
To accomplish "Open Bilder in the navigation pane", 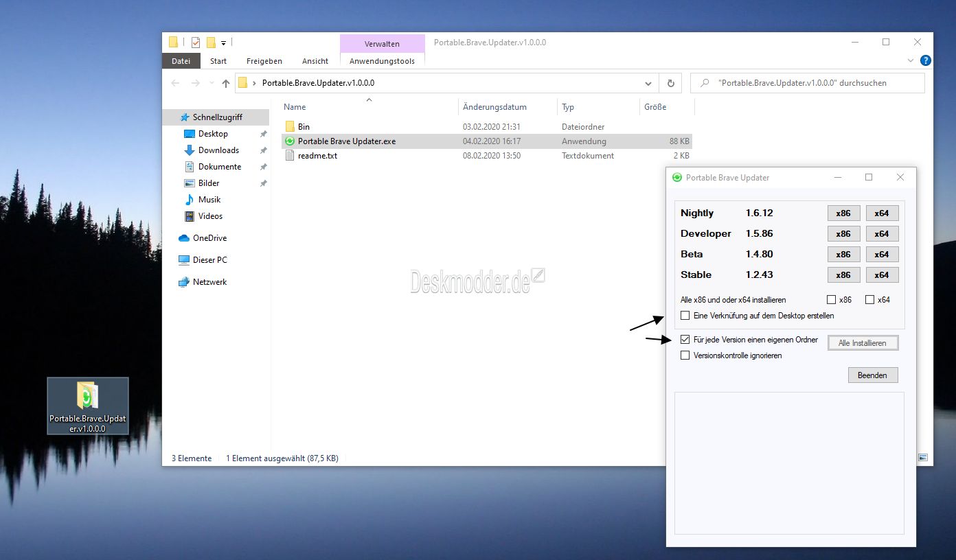I will pyautogui.click(x=209, y=183).
